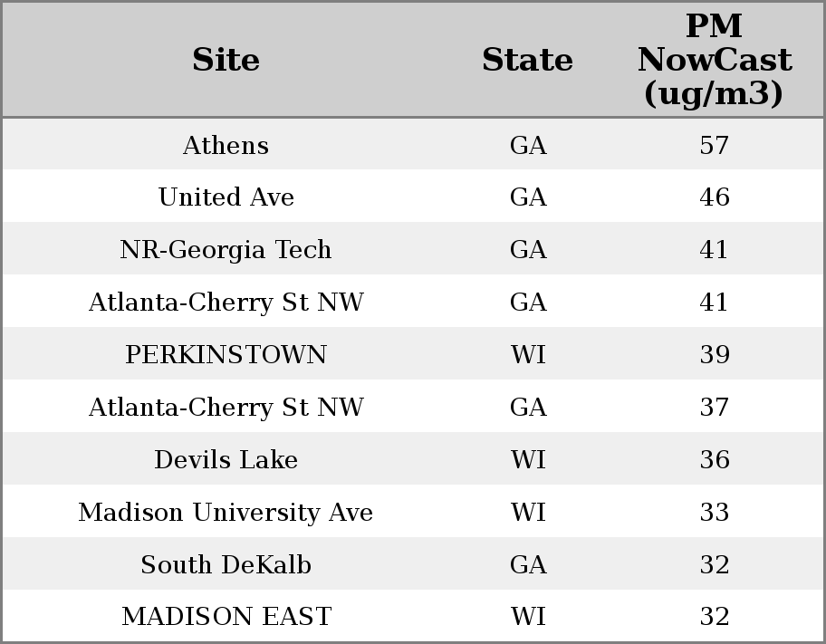The image size is (826, 644).
Task: Select the PM value 46 cell
Action: click(714, 197)
